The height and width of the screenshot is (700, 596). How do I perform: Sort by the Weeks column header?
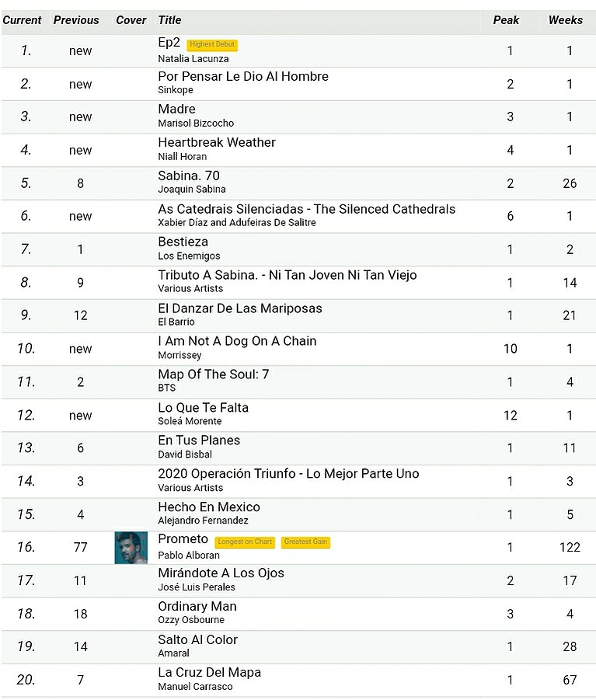tap(565, 20)
